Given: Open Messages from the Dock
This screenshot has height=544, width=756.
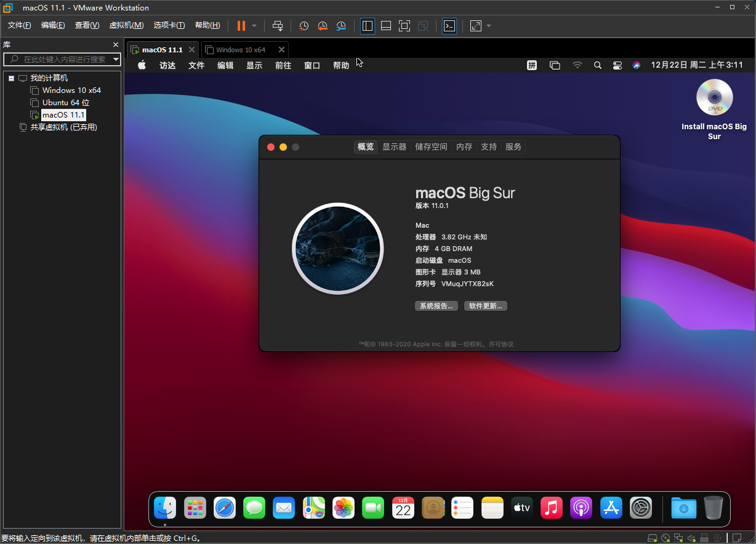Looking at the screenshot, I should tap(254, 508).
